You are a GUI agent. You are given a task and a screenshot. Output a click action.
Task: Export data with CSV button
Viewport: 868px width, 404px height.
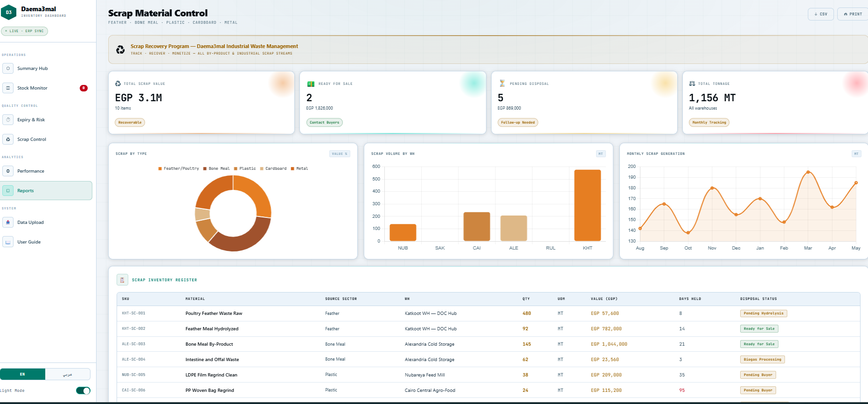820,14
